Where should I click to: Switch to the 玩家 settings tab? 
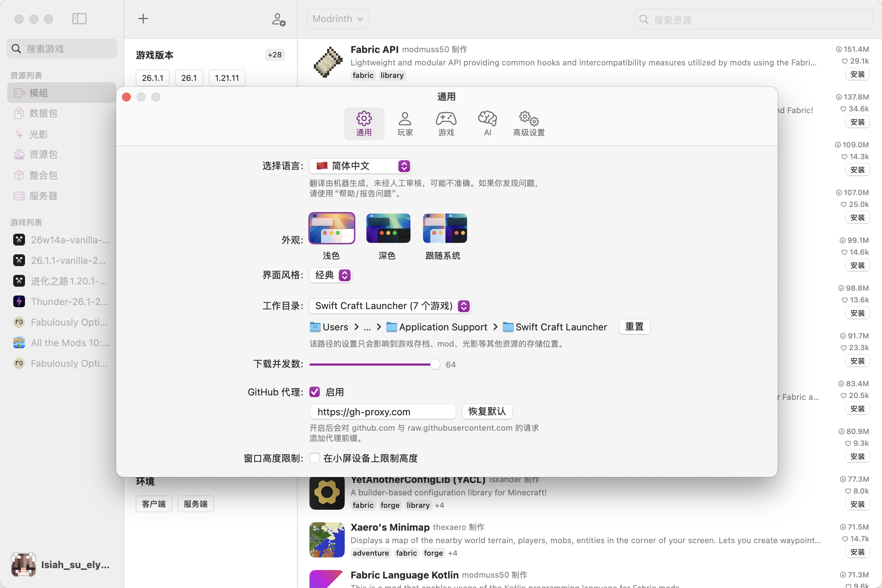pos(405,123)
